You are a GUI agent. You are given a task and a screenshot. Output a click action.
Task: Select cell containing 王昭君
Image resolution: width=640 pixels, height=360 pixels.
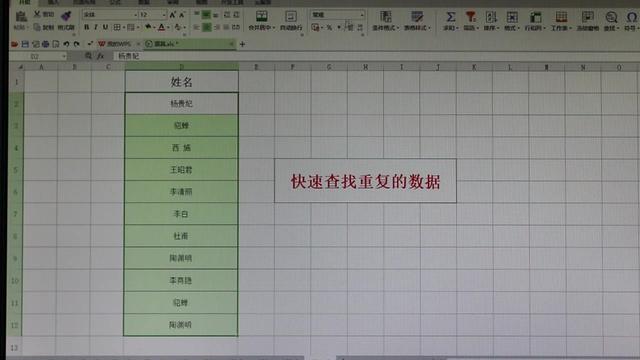(181, 170)
